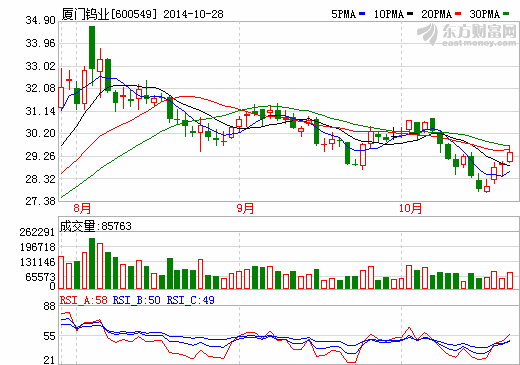This screenshot has width=520, height=365.
Task: Click the 9月 month marker
Action: click(x=245, y=209)
